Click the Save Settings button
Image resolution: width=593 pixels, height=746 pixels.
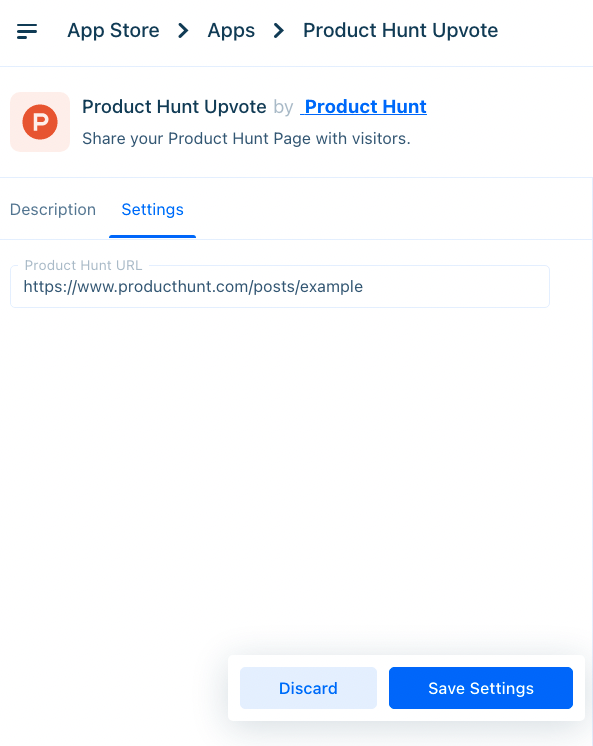click(x=481, y=688)
